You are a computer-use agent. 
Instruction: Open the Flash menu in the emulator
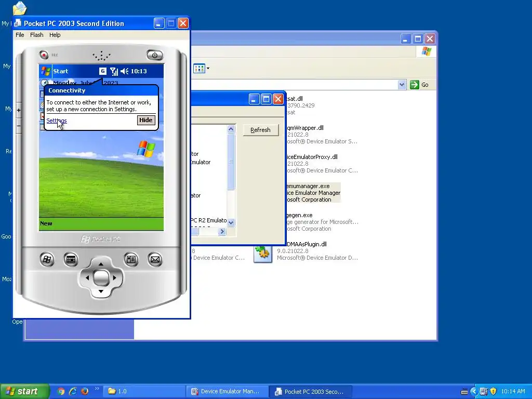[x=37, y=35]
